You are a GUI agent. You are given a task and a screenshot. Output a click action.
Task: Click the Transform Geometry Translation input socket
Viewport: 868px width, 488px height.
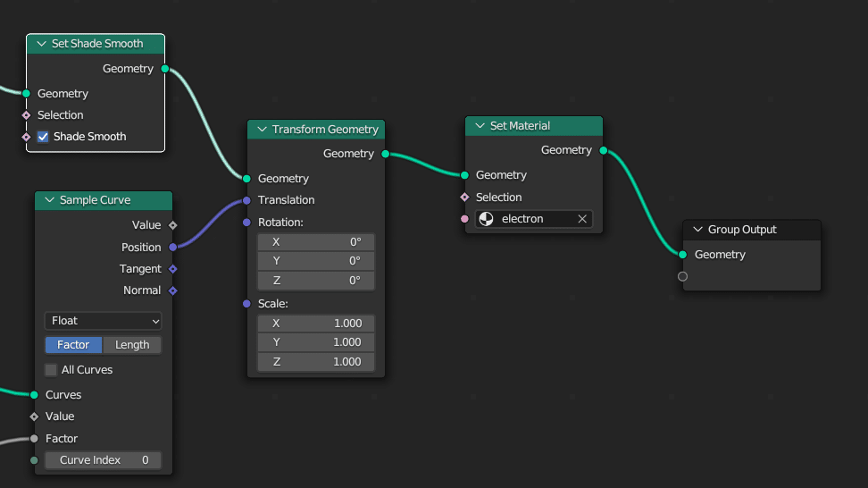[x=246, y=200]
